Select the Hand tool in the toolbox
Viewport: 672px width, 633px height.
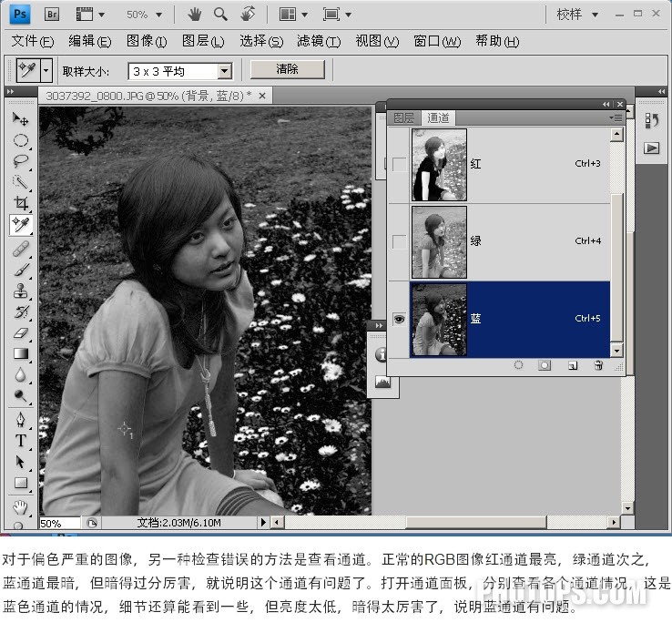[x=20, y=507]
